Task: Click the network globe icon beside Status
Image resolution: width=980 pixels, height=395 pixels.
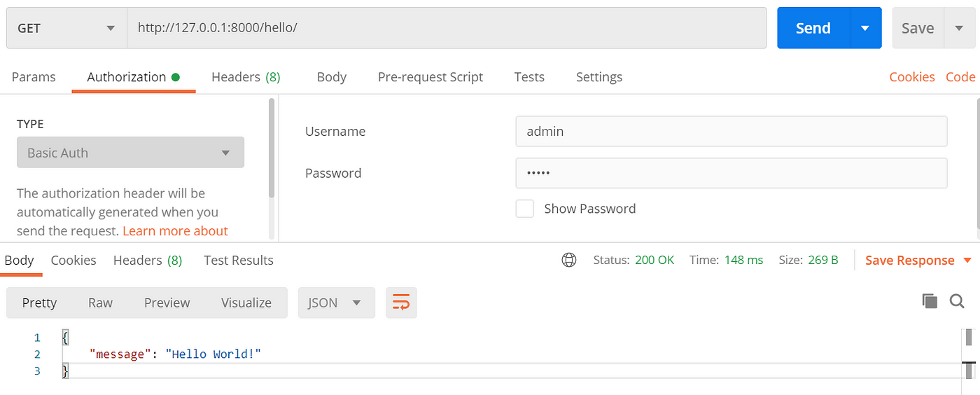Action: click(569, 260)
